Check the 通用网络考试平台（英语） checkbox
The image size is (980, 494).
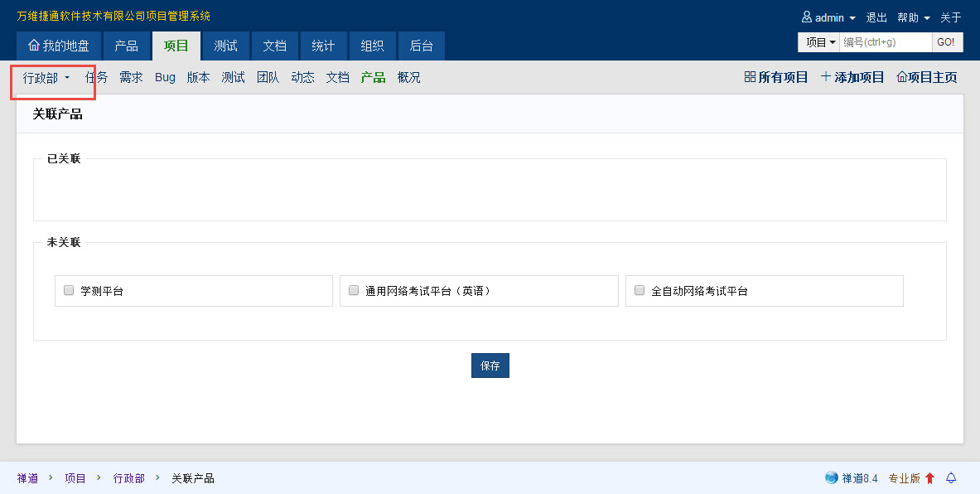pos(354,290)
